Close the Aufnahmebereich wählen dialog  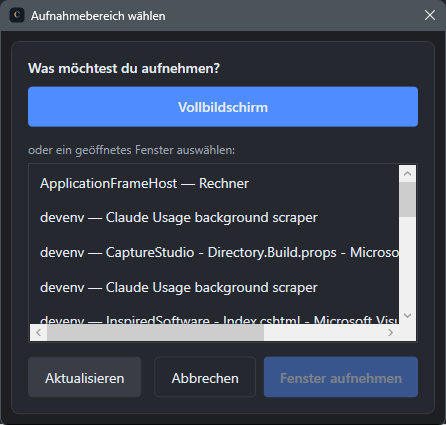(x=430, y=15)
